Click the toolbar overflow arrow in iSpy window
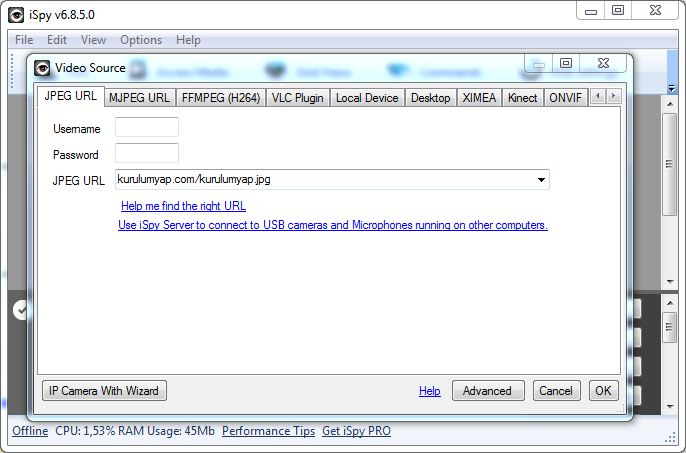 pyautogui.click(x=672, y=88)
